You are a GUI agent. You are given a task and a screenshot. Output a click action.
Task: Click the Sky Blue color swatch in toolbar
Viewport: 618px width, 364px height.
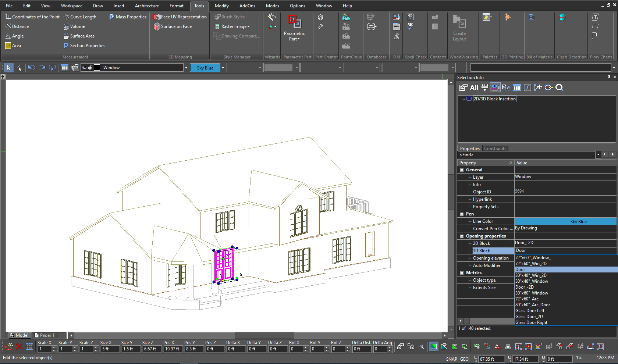[205, 68]
